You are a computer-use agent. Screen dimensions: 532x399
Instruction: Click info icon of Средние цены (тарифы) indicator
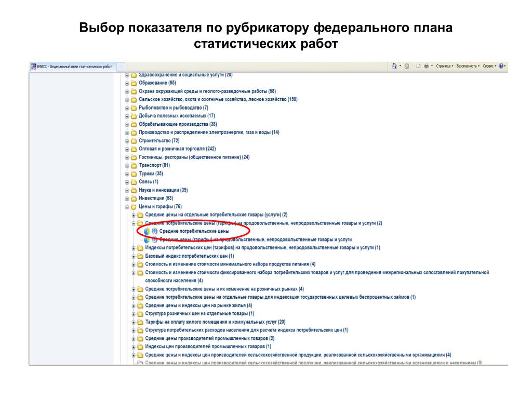pyautogui.click(x=154, y=240)
